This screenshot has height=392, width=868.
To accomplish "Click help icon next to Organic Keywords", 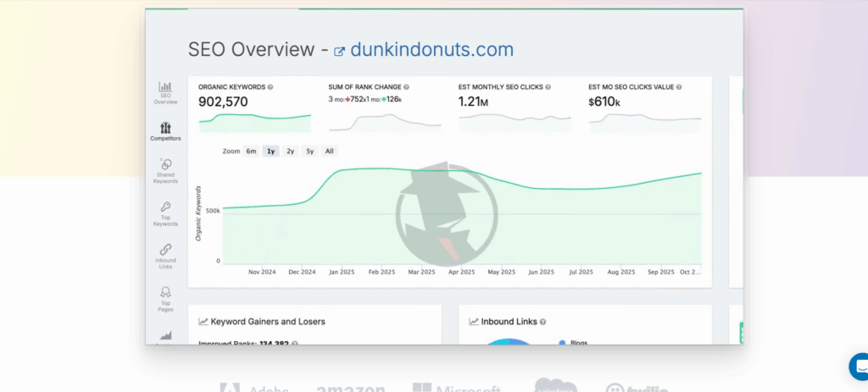I will [270, 87].
